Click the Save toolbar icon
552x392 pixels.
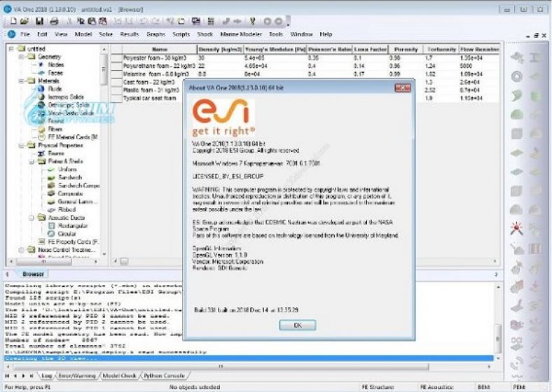coord(39,21)
